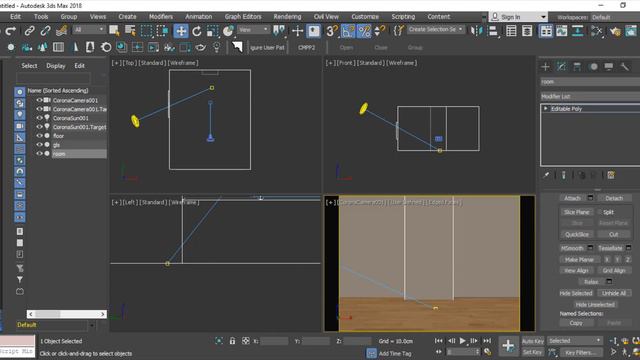Screen dimensions: 640x360
Task: Open the All selection filter dropdown
Action: point(89,29)
